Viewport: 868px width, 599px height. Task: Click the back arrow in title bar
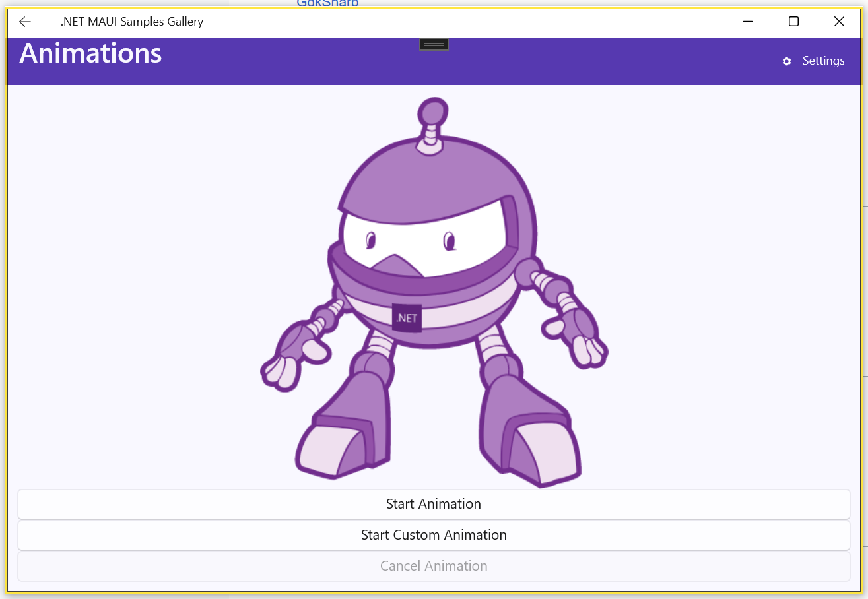[x=25, y=22]
